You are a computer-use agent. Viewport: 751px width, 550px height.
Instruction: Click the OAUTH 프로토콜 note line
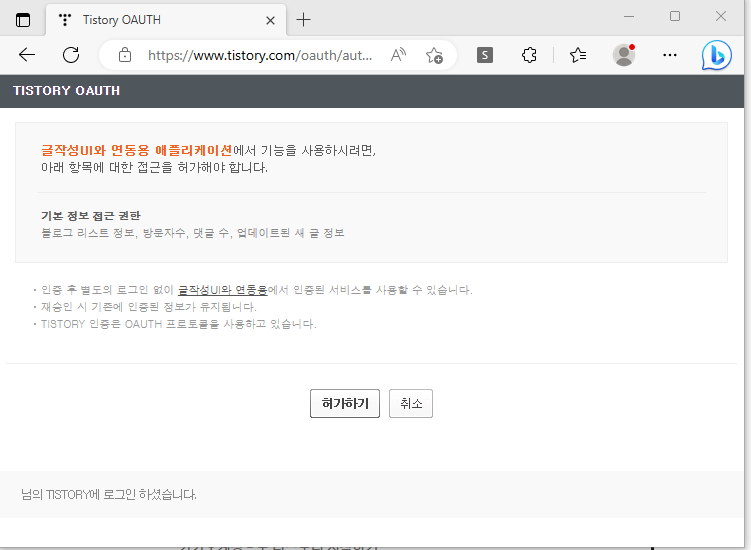pyautogui.click(x=178, y=324)
